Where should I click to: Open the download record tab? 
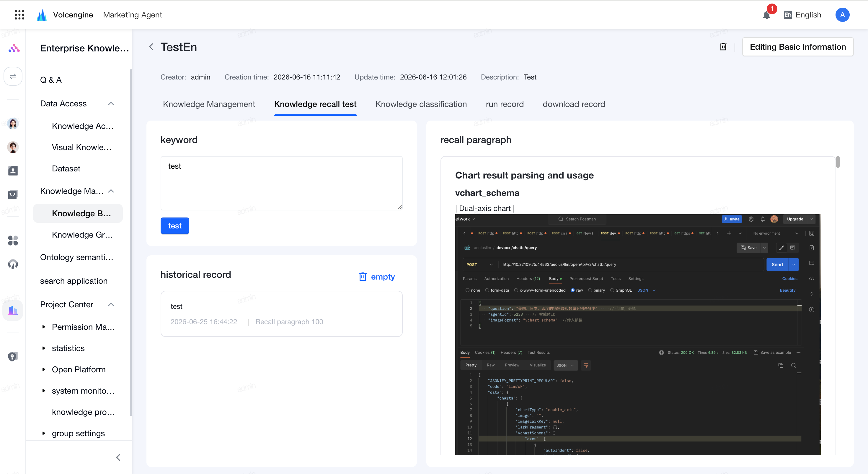click(573, 104)
